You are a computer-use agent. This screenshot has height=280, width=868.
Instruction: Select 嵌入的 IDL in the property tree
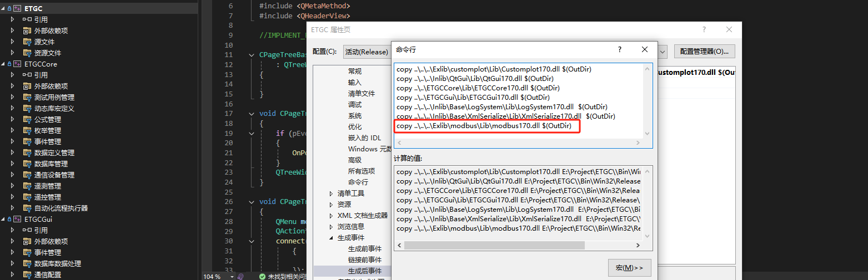(365, 138)
